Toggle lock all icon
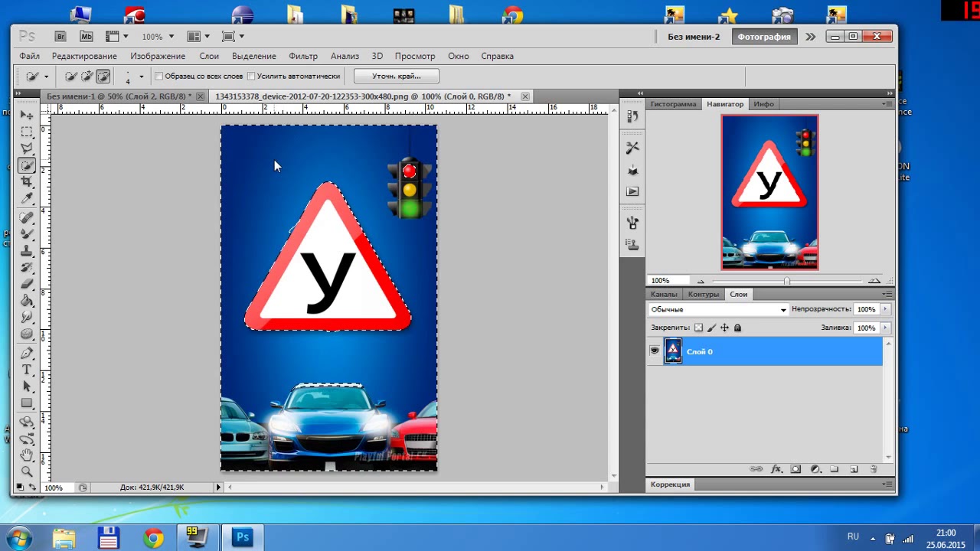 tap(738, 328)
